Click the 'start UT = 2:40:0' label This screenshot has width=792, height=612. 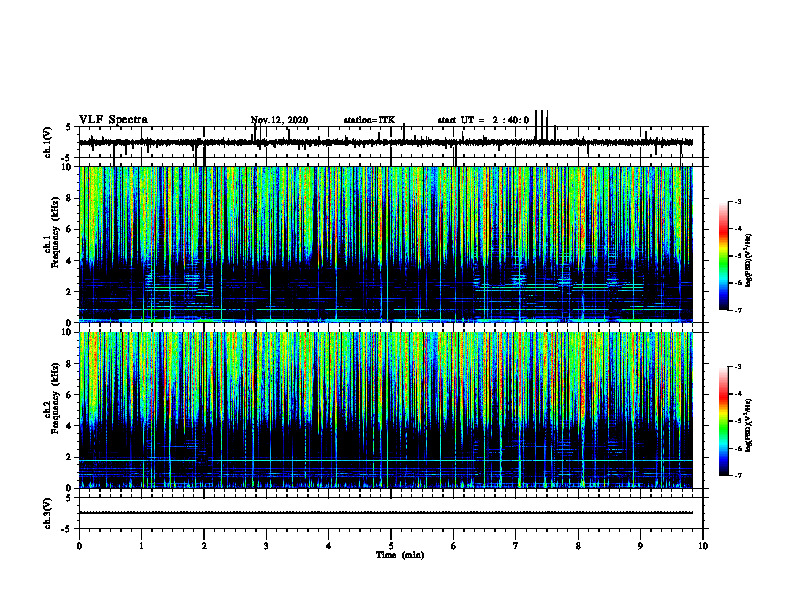483,120
